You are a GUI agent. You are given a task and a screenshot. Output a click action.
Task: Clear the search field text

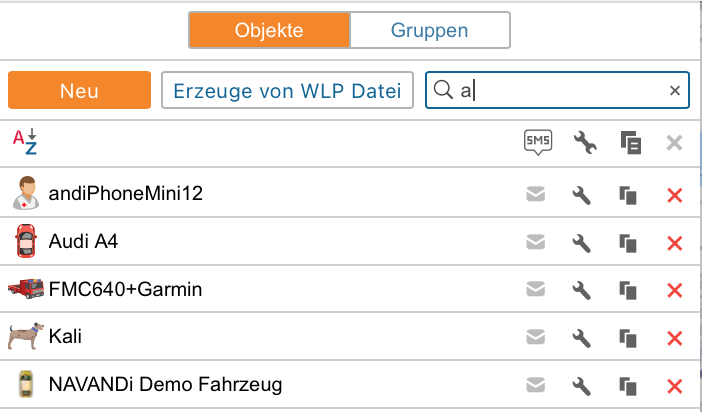click(675, 91)
